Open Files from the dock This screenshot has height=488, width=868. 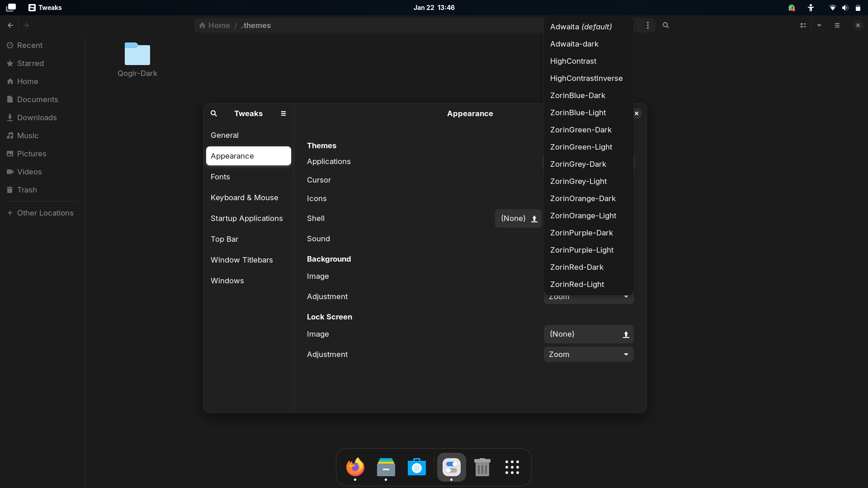(386, 467)
